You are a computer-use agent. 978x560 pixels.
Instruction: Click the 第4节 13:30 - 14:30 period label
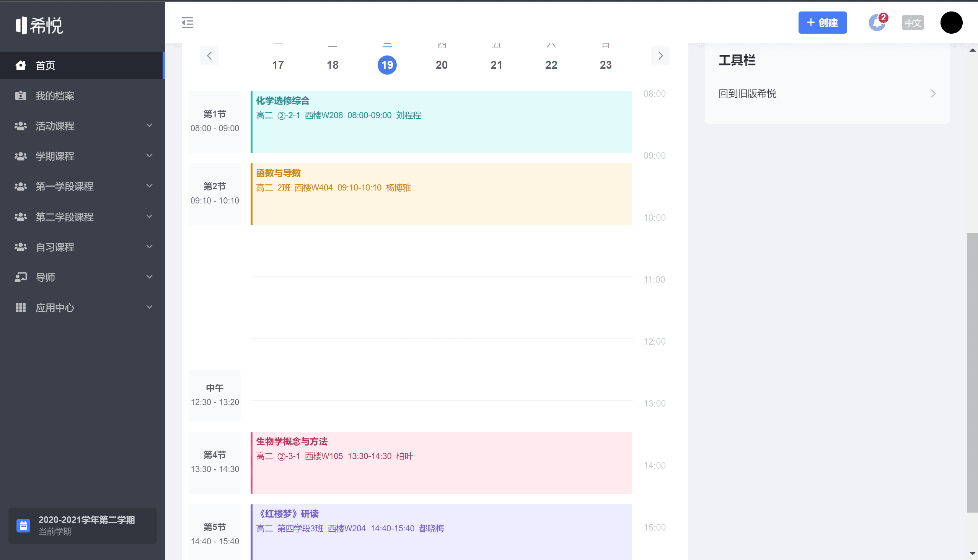click(x=215, y=463)
